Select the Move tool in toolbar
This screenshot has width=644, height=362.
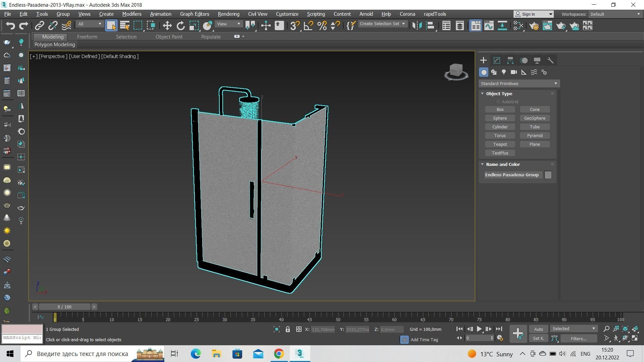[167, 26]
